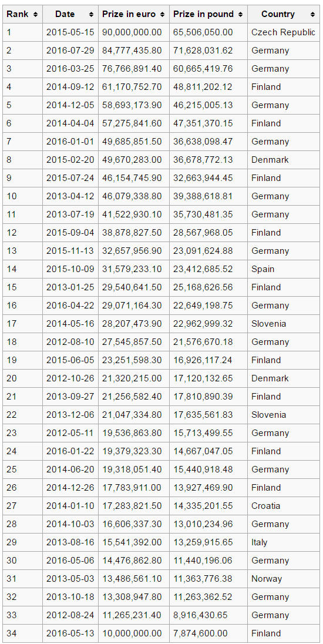Select the 7,874,600.00 pound prize cell
Screen dimensions: 323x644
coord(208,633)
